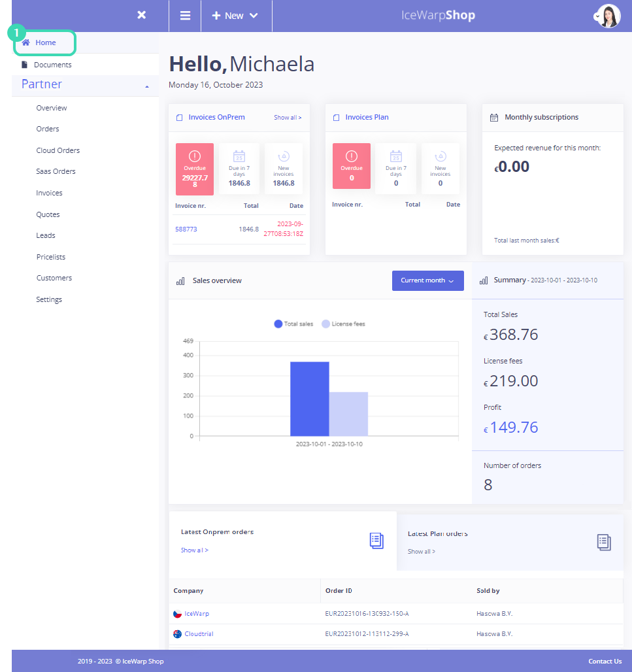Viewport: 632px width, 672px height.
Task: Click the Overdue alert tile in Invoices OnPrem
Action: 195,169
